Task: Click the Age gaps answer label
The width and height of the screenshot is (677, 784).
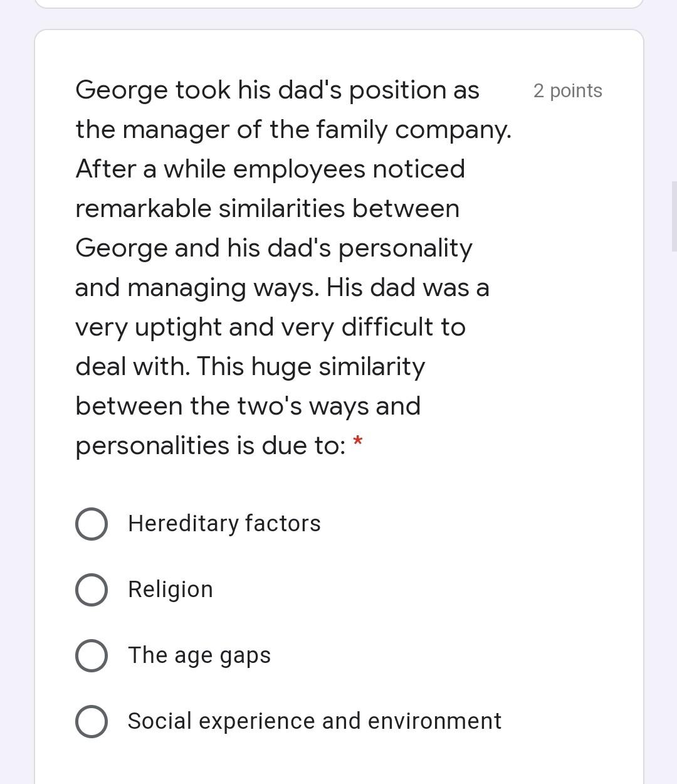Action: point(199,656)
